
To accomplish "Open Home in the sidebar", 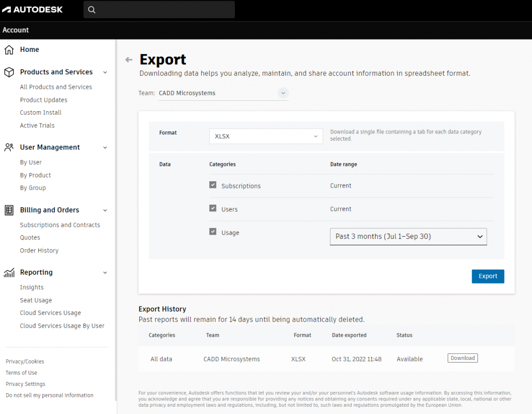I will 30,49.
